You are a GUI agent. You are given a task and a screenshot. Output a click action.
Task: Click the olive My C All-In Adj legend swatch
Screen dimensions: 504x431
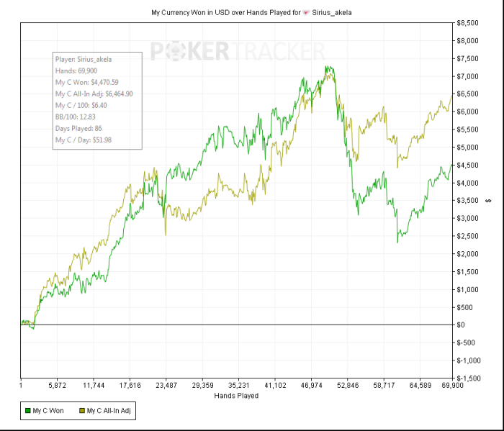82,411
